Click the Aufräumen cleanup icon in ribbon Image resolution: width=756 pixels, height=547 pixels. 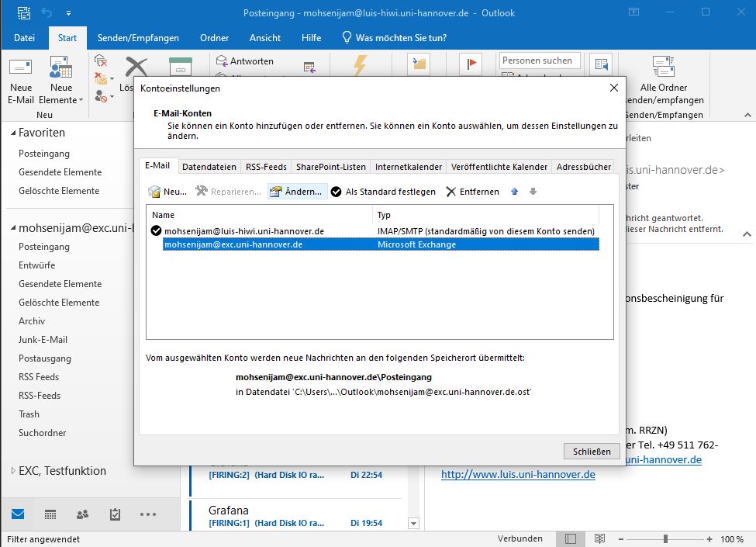pyautogui.click(x=101, y=78)
